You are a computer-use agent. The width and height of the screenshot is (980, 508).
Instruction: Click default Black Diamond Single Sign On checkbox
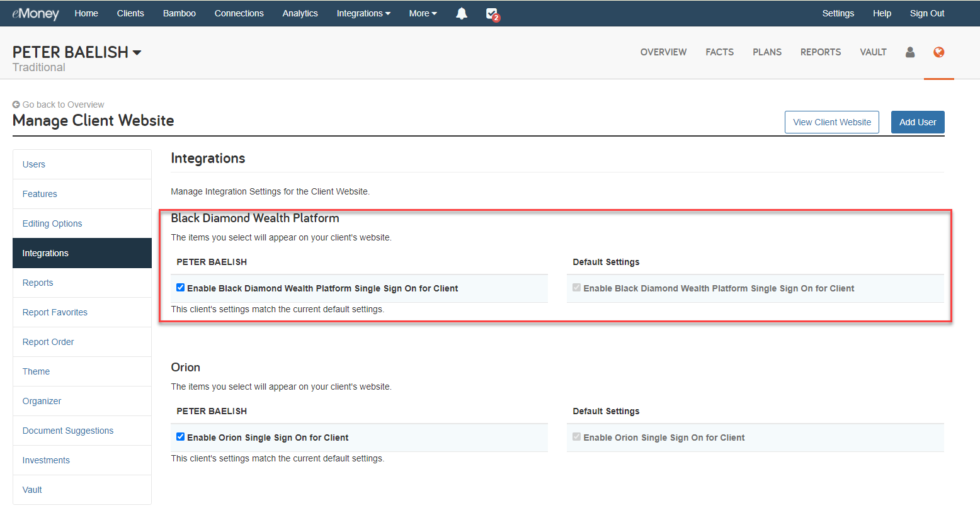577,288
